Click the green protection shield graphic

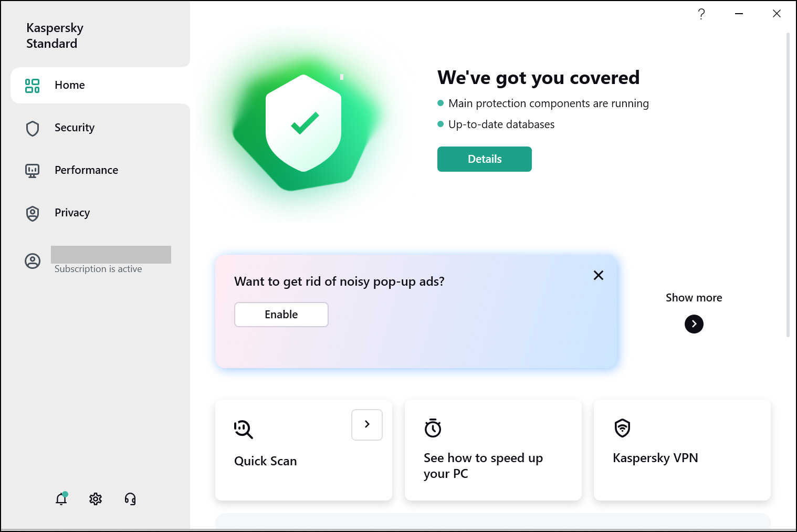[303, 123]
